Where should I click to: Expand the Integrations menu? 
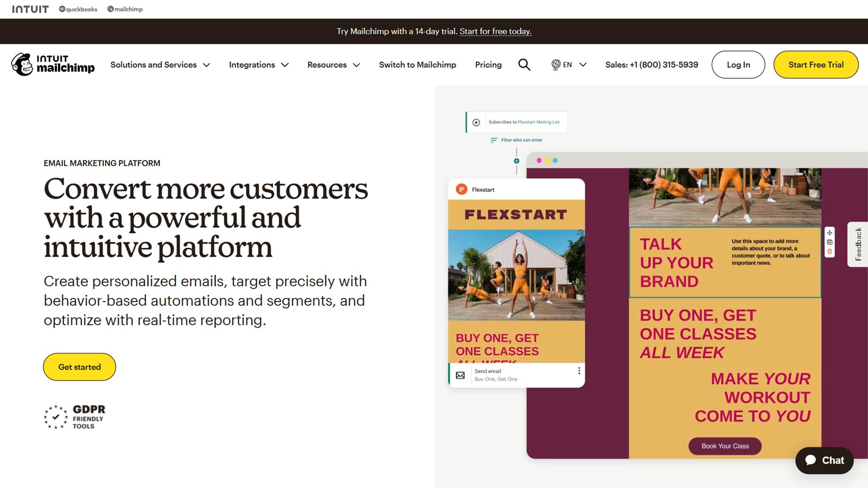(x=259, y=65)
